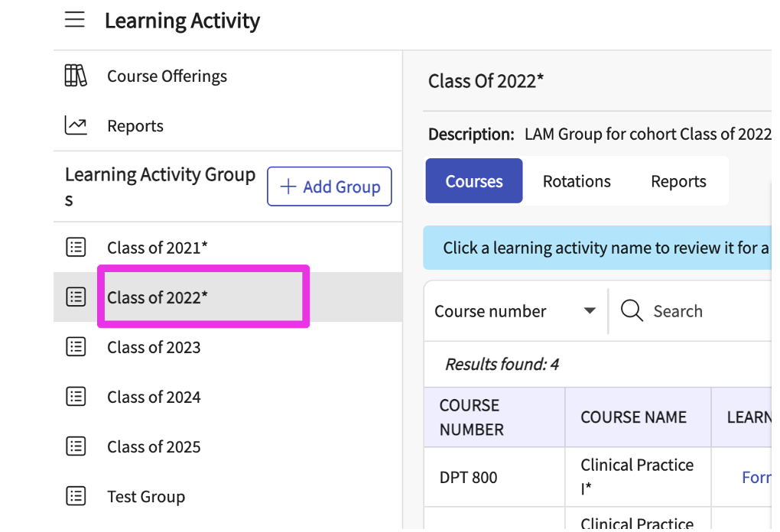This screenshot has height=532, width=780.
Task: Click the list icon beside Class of 2024
Action: 76,397
